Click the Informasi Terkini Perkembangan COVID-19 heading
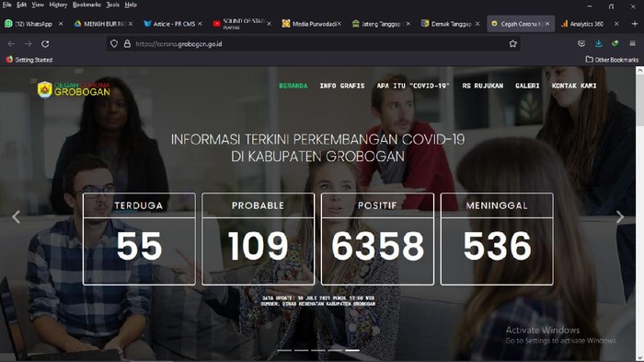644x362 pixels. click(x=318, y=147)
